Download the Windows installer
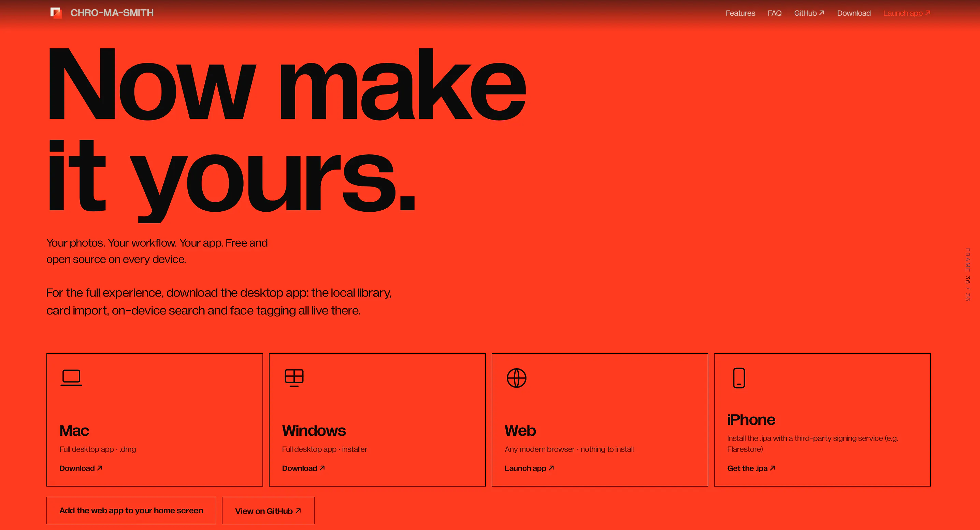This screenshot has width=980, height=530. click(303, 468)
